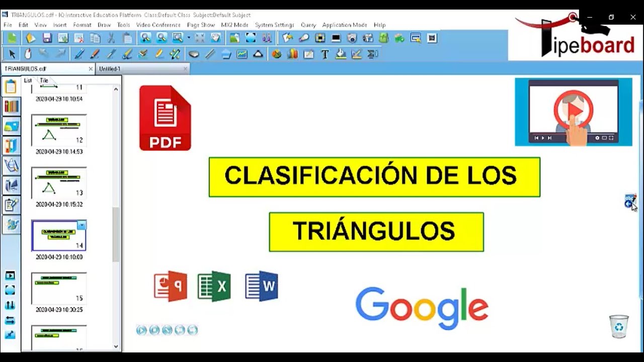
Task: Select the mouse tool icon
Action: pos(28,54)
